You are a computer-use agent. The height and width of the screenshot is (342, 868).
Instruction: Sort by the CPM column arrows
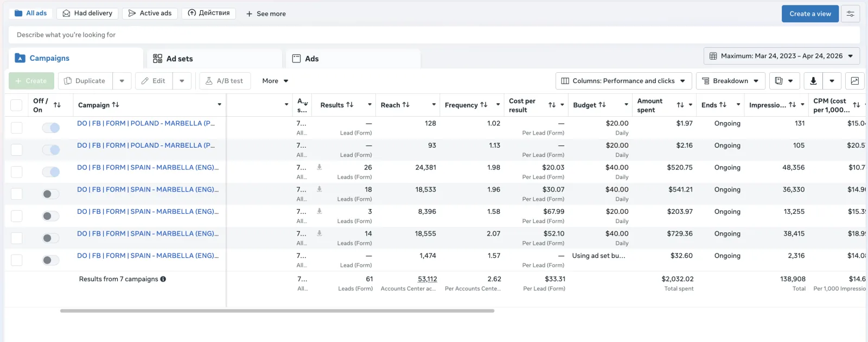pos(857,105)
